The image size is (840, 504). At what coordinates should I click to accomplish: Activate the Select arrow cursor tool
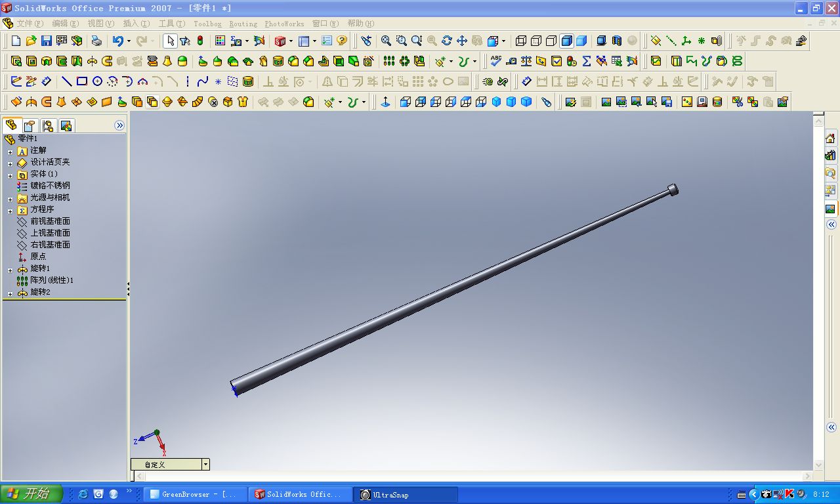coord(170,41)
